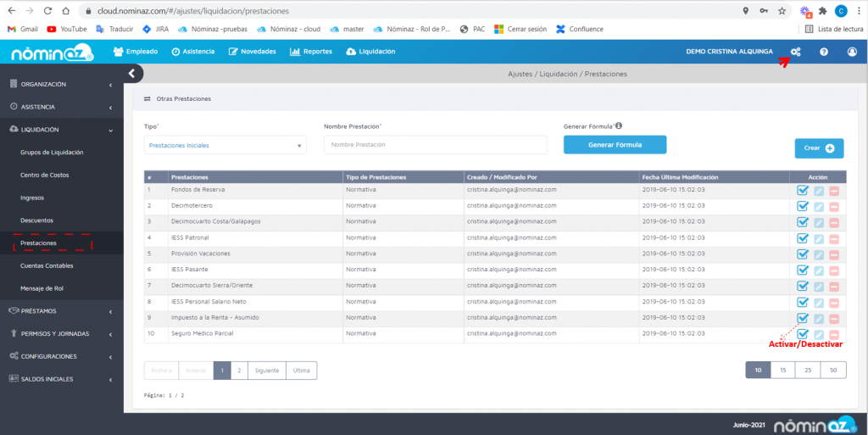This screenshot has width=868, height=435.
Task: Toggle activation of Decimocuarto Sierra/Oriente
Action: click(802, 286)
